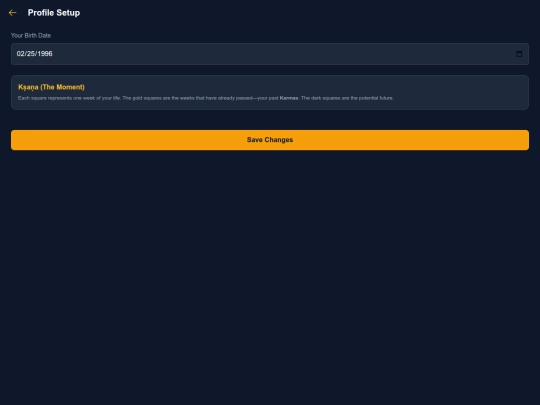Click the Your Birth Date label
This screenshot has width=540, height=405.
pos(31,35)
